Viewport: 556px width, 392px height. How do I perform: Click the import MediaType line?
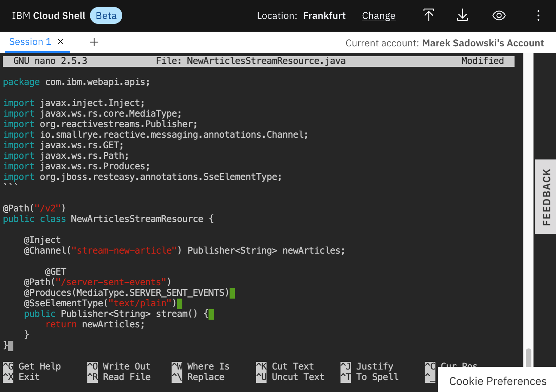(x=92, y=113)
